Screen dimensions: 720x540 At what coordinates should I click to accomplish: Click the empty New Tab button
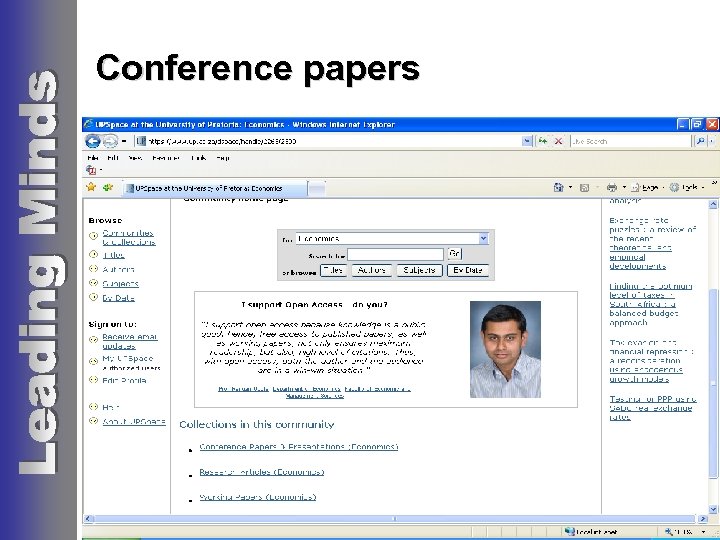coord(317,188)
